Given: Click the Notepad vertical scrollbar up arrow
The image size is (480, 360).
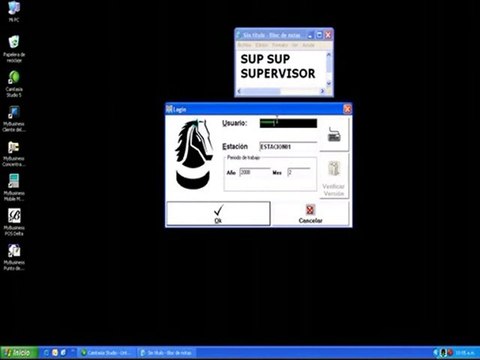Looking at the screenshot, I should pos(329,54).
